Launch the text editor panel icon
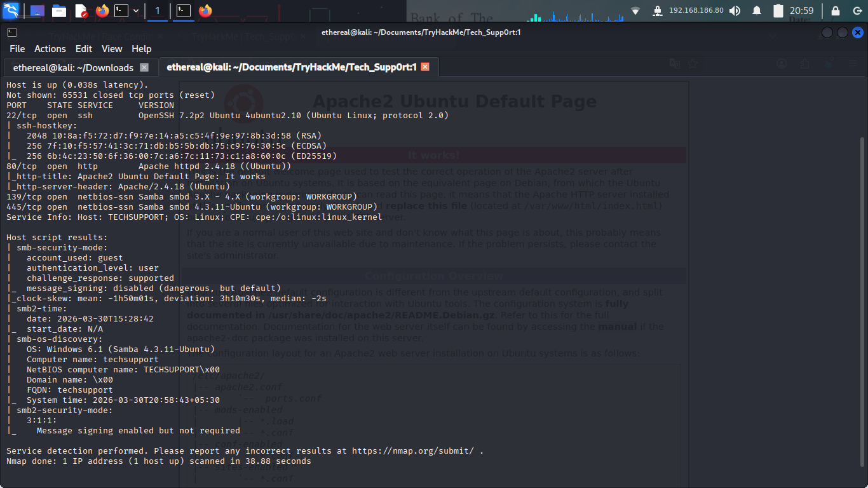Screen dimensions: 868x488 click(x=81, y=11)
